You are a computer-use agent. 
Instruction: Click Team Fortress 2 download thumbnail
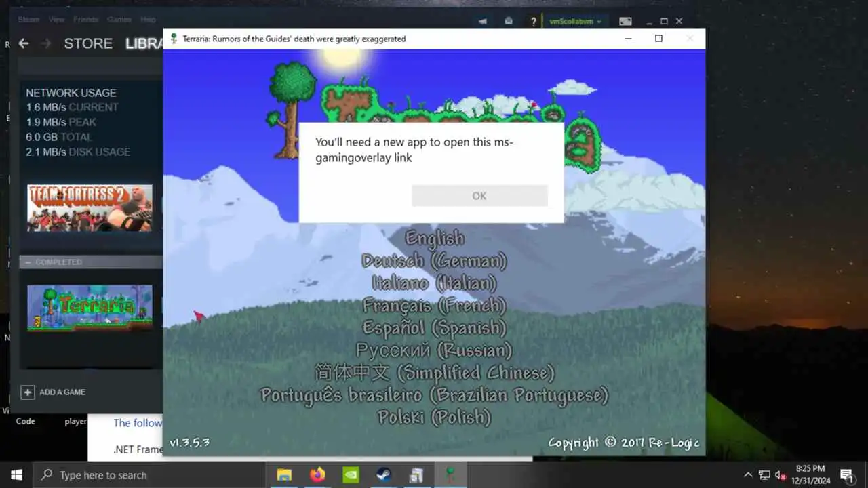click(90, 208)
